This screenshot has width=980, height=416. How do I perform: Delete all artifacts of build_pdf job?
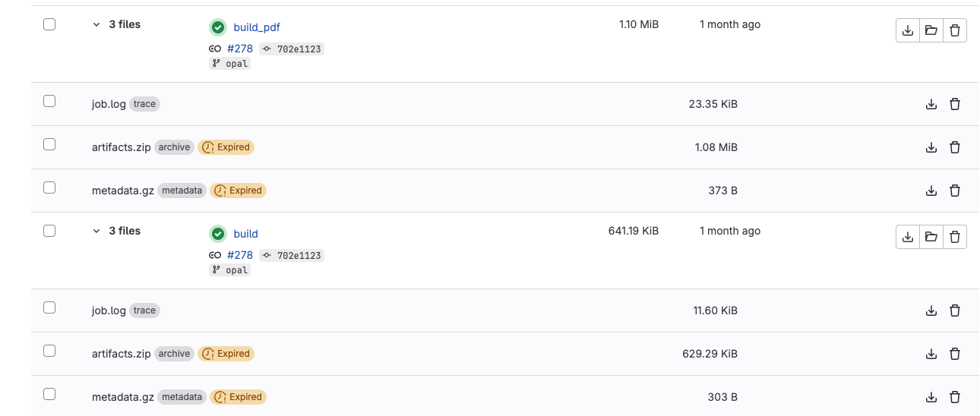tap(955, 31)
